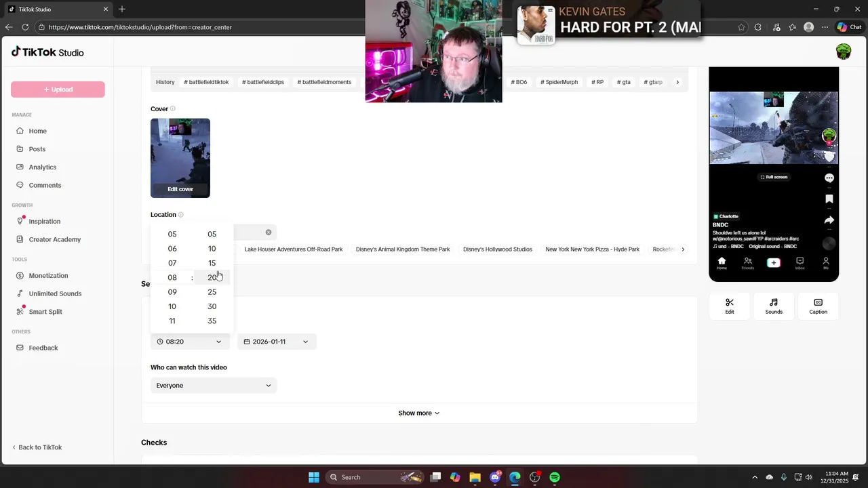Click Back to TikTok link
This screenshot has width=868, height=488.
point(37,447)
